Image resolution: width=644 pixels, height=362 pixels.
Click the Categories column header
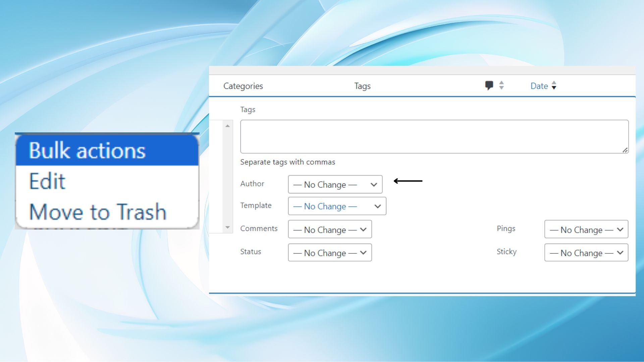(x=243, y=86)
